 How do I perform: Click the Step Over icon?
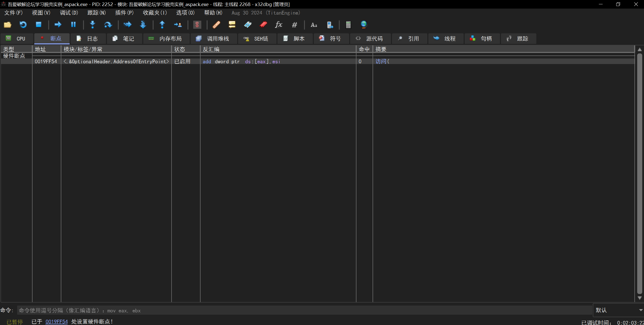(108, 24)
